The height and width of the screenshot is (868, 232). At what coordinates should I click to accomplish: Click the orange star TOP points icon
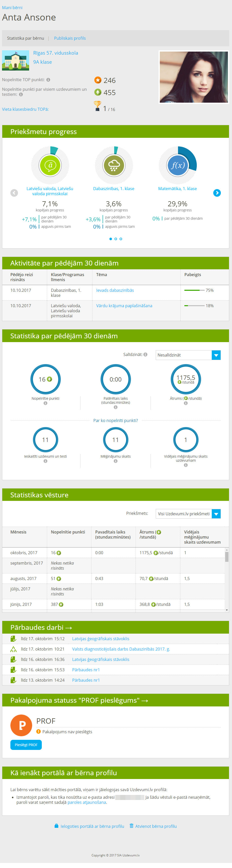(98, 80)
